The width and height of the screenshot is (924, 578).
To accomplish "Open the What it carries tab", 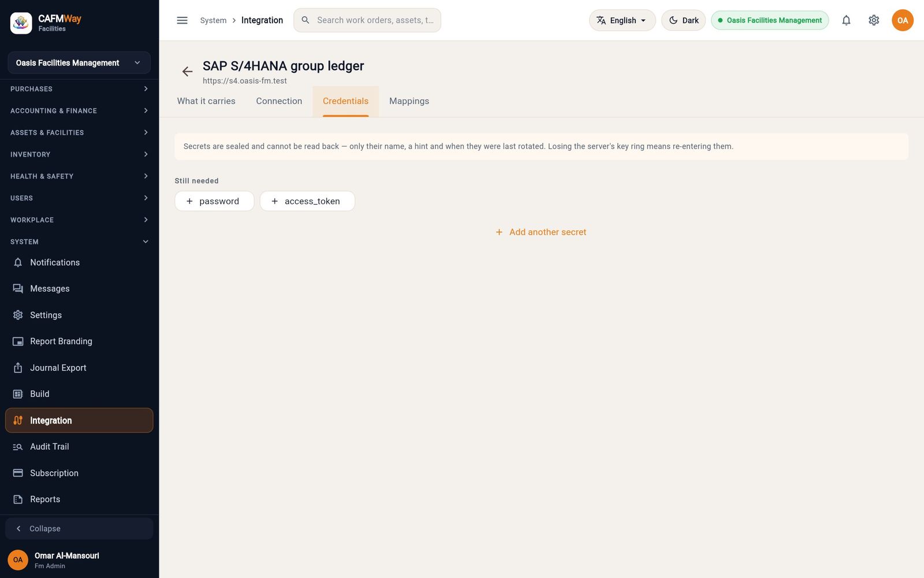I will (206, 101).
